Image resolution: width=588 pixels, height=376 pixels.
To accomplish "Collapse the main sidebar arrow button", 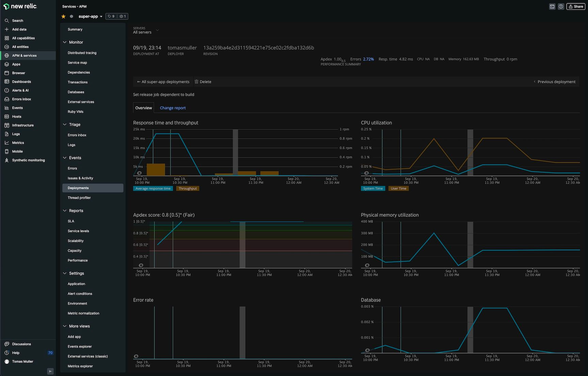I will pyautogui.click(x=50, y=371).
